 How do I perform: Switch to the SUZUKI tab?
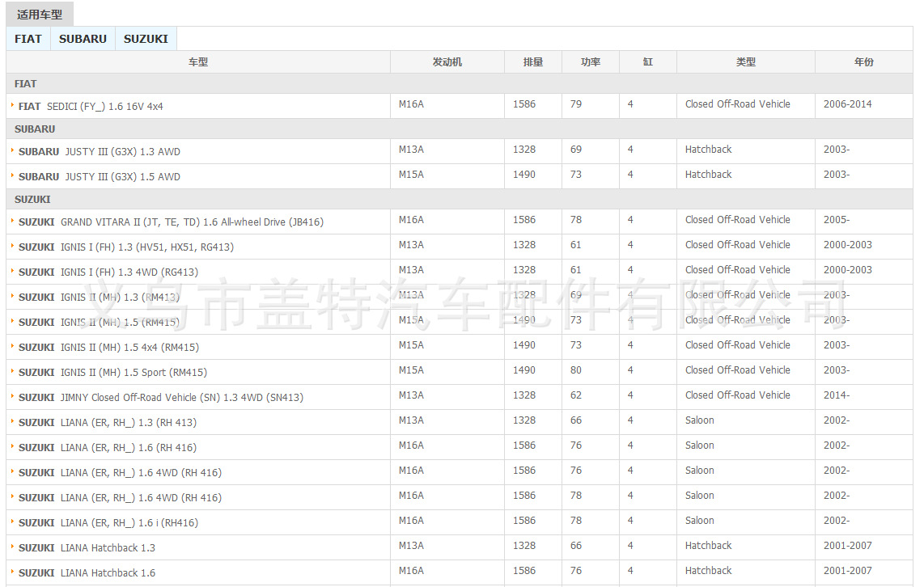tap(146, 39)
